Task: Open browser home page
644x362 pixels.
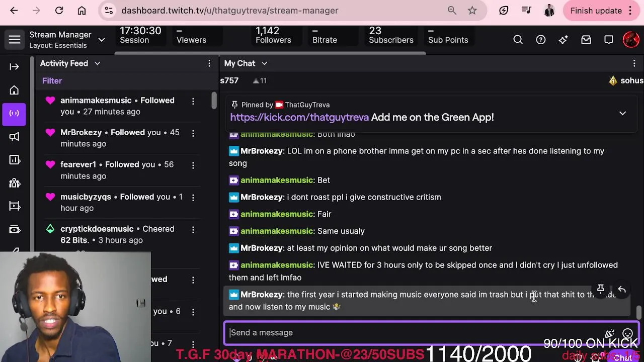Action: tap(82, 11)
